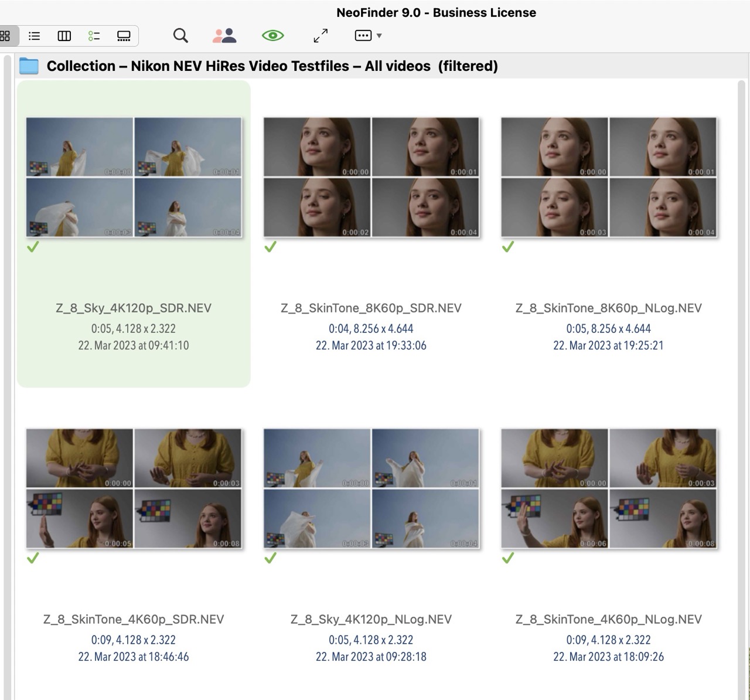
Task: Open the more options panel
Action: pos(362,35)
